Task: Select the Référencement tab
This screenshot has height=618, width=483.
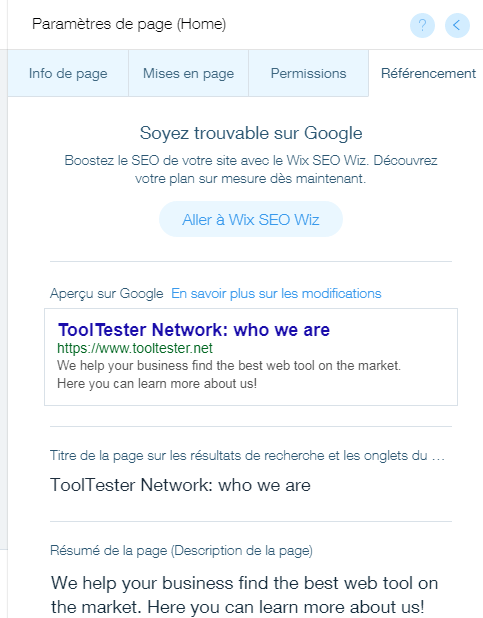Action: pyautogui.click(x=428, y=73)
